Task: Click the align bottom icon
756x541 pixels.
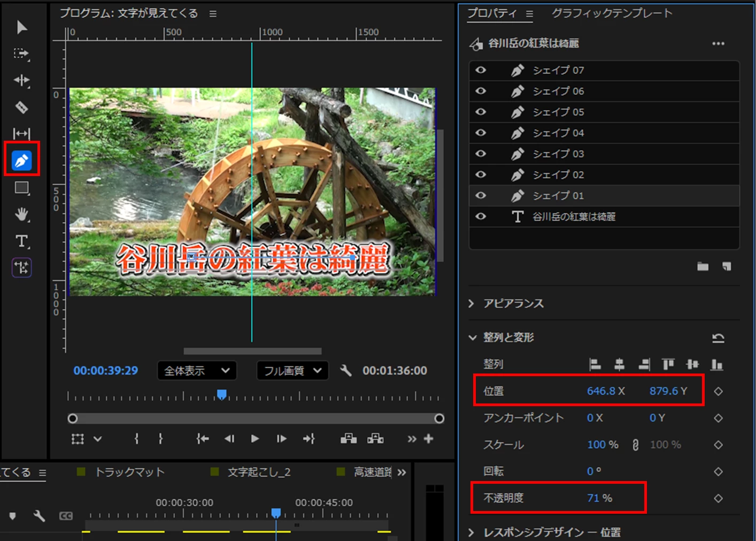Action: tap(717, 364)
